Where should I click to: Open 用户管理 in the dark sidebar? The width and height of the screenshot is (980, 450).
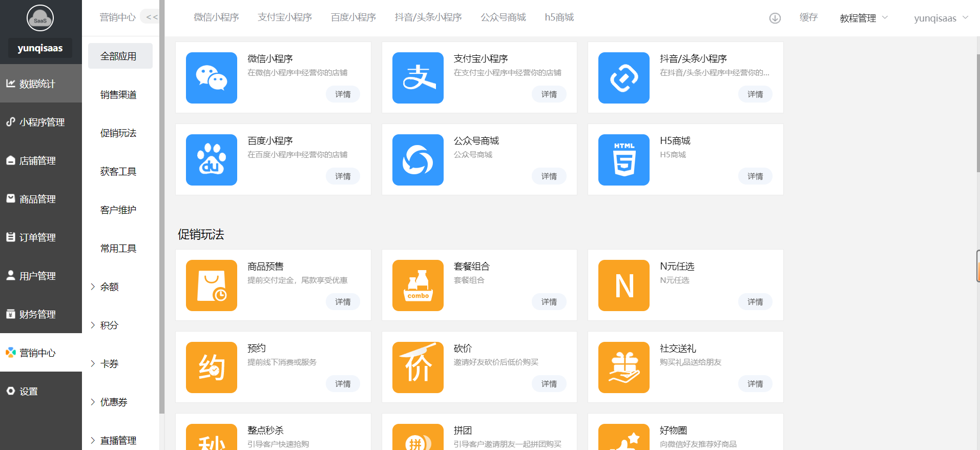point(41,276)
